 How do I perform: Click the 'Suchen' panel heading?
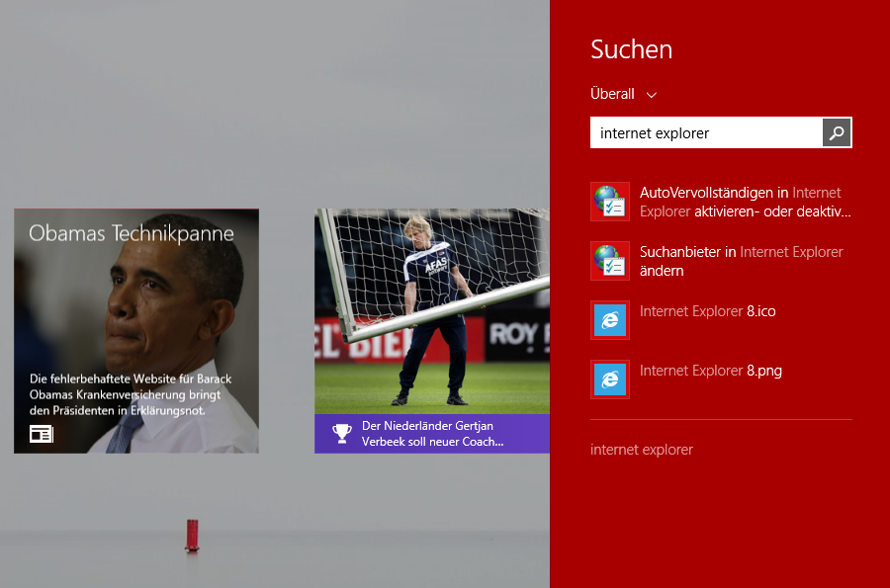click(631, 49)
